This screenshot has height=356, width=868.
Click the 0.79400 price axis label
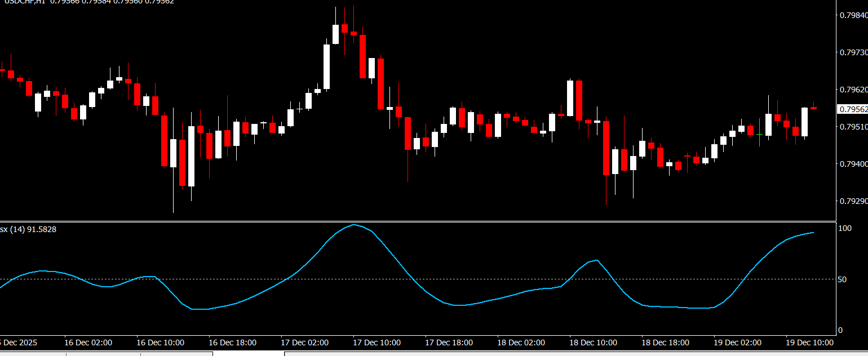pyautogui.click(x=853, y=164)
